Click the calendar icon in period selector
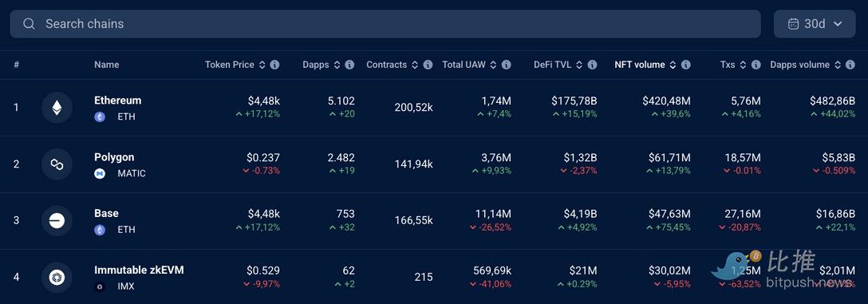The image size is (868, 304). click(x=793, y=24)
